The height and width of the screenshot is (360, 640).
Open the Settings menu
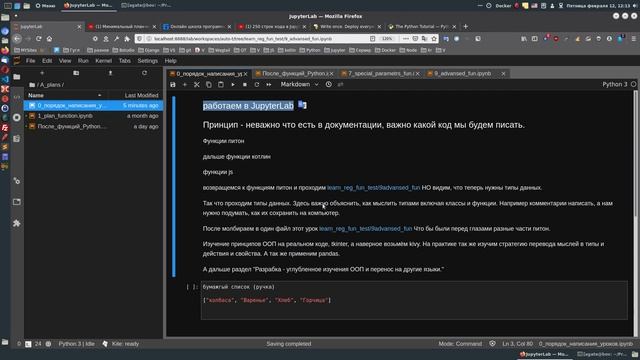[x=147, y=61]
